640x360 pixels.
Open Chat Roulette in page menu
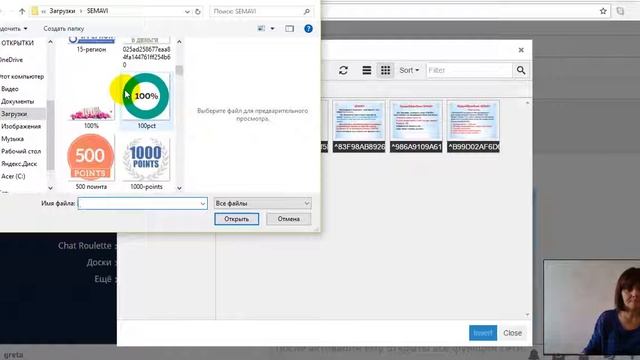click(x=84, y=246)
